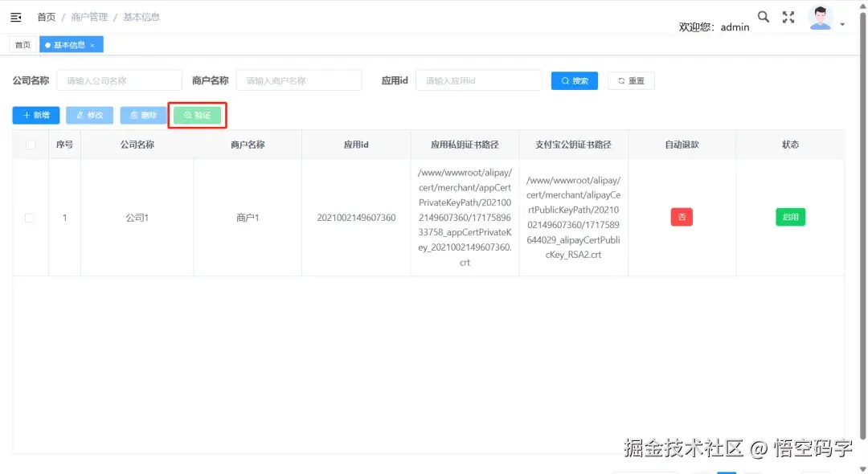Switch to the 首页 tab
This screenshot has height=474, width=868.
[23, 45]
